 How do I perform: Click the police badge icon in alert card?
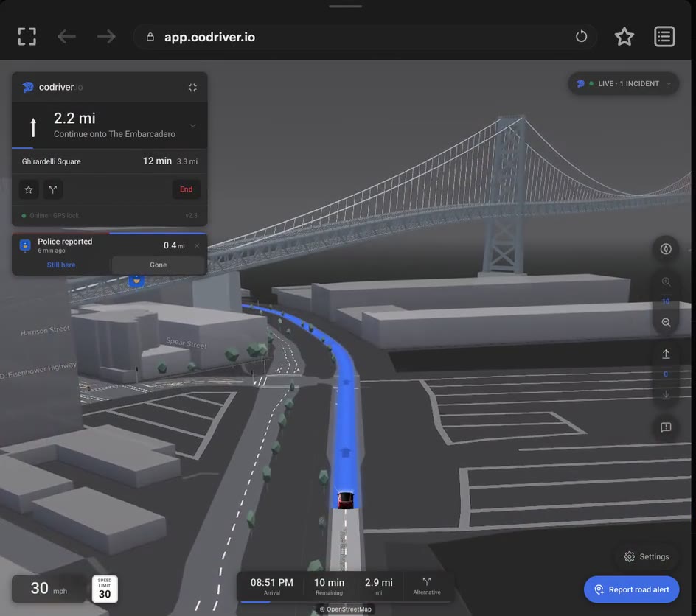[25, 245]
